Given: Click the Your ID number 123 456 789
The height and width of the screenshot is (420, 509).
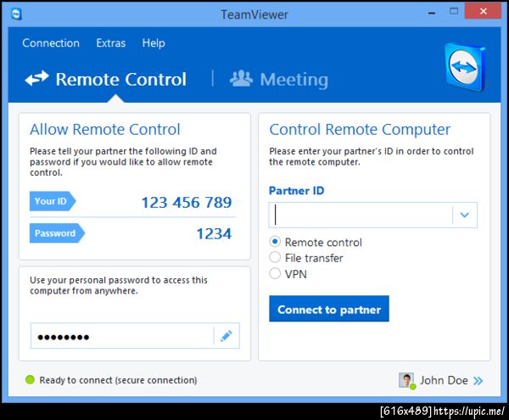Looking at the screenshot, I should pos(187,202).
